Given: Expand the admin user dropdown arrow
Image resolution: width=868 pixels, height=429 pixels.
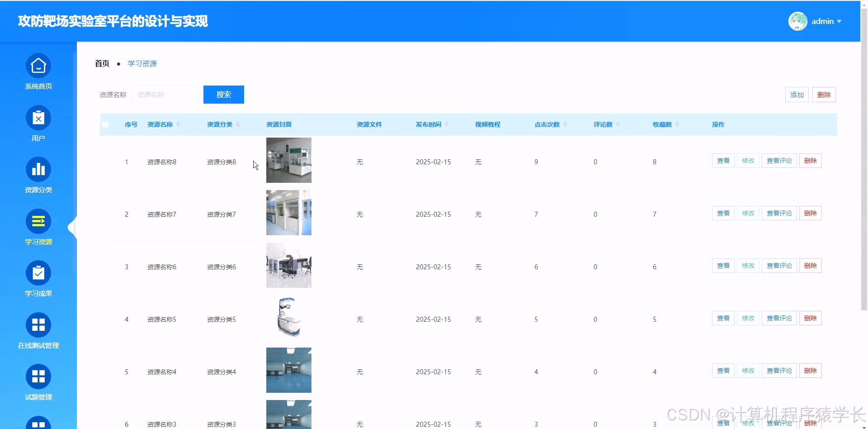Looking at the screenshot, I should point(839,21).
